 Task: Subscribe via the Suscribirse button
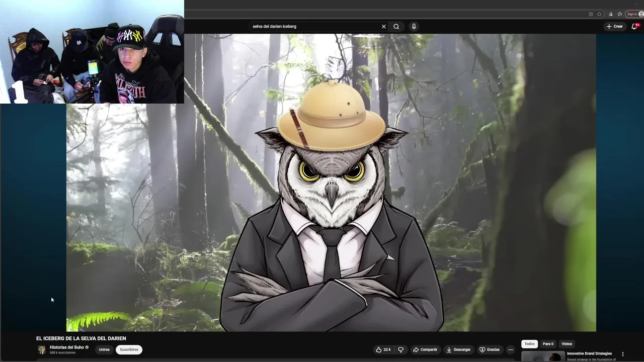pyautogui.click(x=129, y=349)
